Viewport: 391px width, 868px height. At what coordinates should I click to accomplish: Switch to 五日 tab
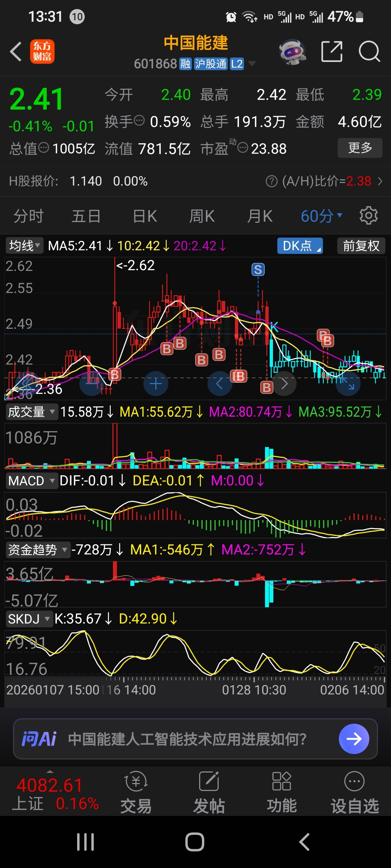point(86,216)
